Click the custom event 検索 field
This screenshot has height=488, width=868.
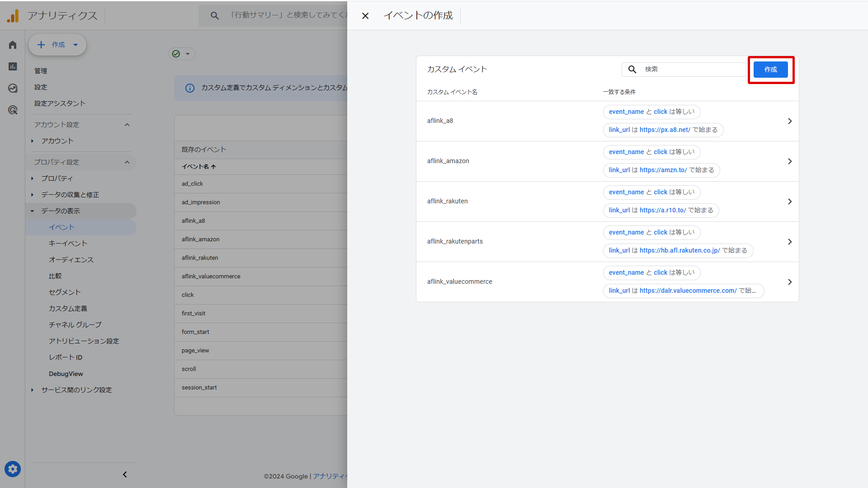(692, 70)
